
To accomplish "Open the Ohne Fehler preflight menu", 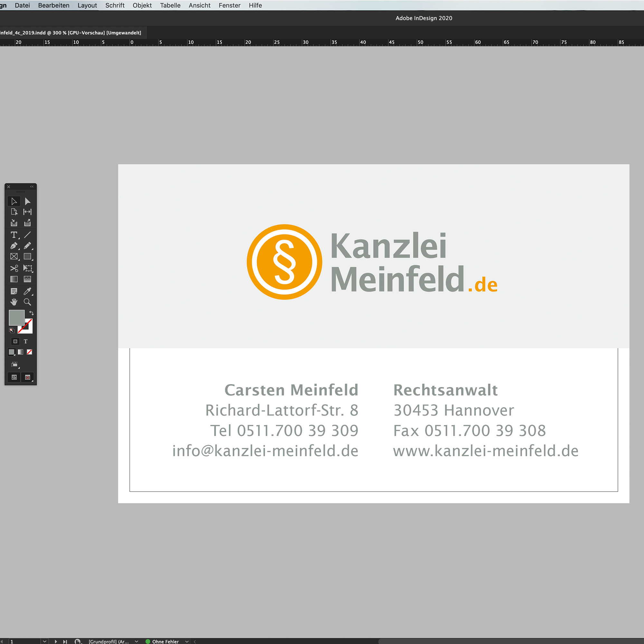I will 187,641.
